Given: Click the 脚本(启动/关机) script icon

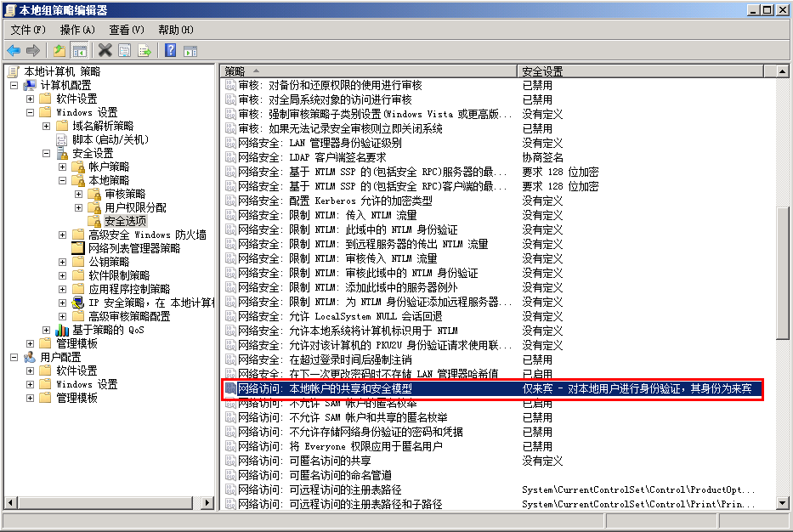Looking at the screenshot, I should [62, 139].
